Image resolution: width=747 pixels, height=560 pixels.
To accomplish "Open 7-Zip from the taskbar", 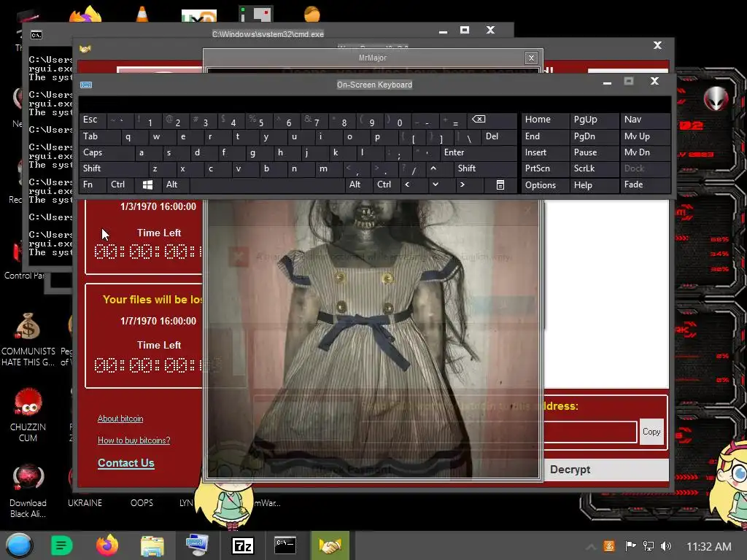I will click(x=242, y=545).
